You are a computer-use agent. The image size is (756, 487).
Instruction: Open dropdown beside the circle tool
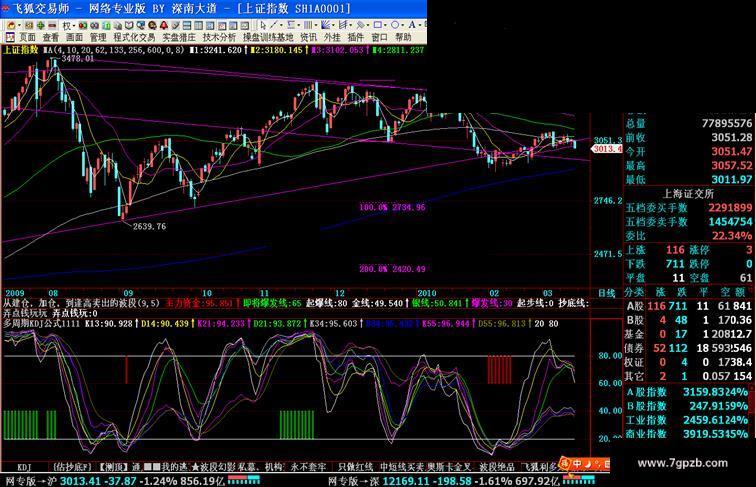pyautogui.click(x=403, y=25)
